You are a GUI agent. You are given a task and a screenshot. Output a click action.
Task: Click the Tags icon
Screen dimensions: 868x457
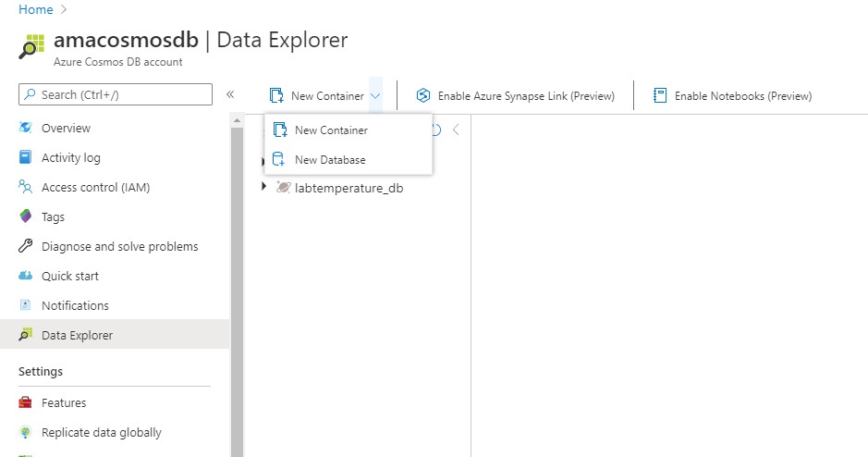click(26, 216)
